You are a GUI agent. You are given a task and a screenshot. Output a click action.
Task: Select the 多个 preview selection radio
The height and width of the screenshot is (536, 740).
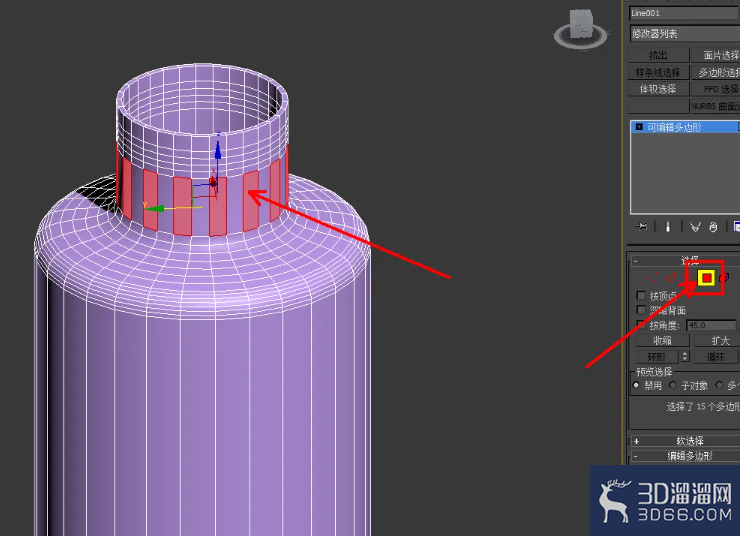pos(719,385)
